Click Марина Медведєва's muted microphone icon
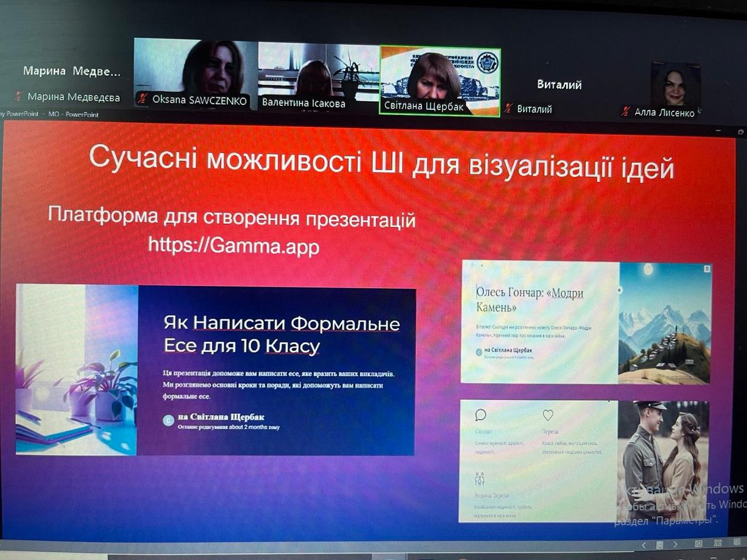 tap(18, 97)
